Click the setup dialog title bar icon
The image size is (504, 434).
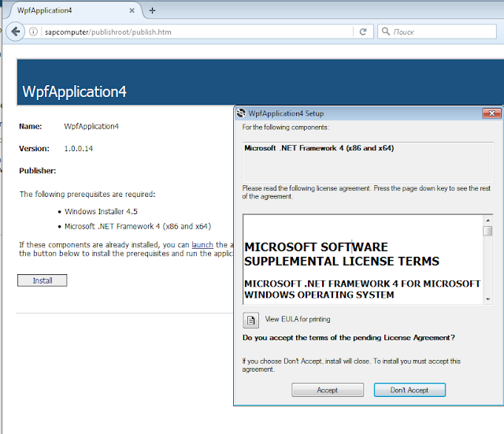pyautogui.click(x=241, y=113)
